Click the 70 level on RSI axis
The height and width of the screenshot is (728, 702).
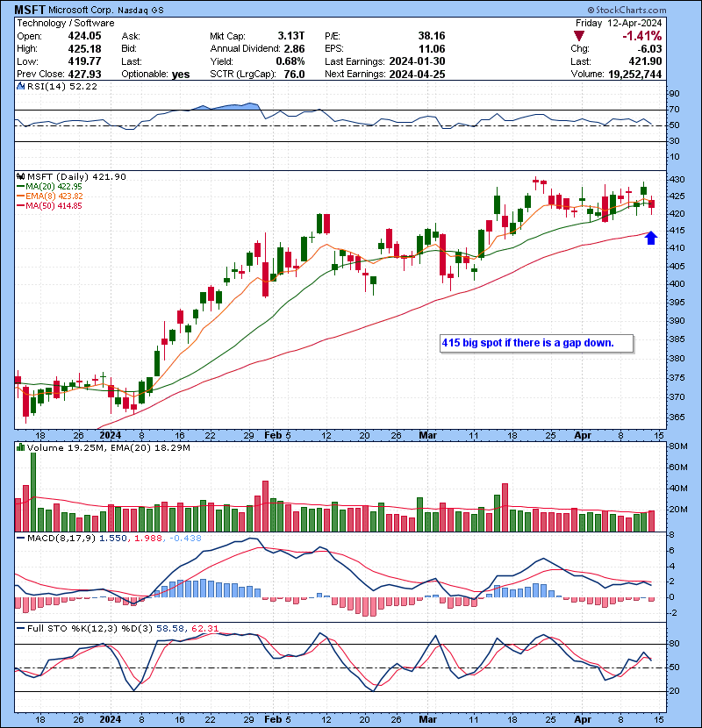pos(674,110)
